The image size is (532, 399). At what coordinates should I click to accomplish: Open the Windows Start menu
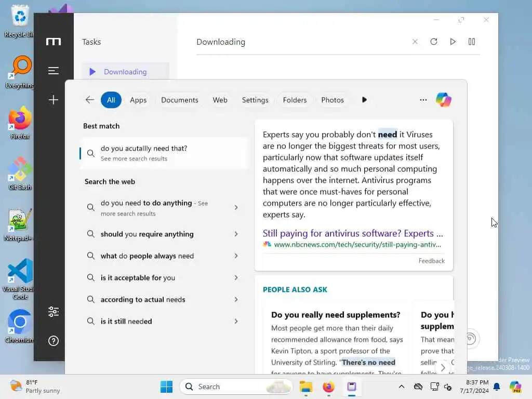166,387
